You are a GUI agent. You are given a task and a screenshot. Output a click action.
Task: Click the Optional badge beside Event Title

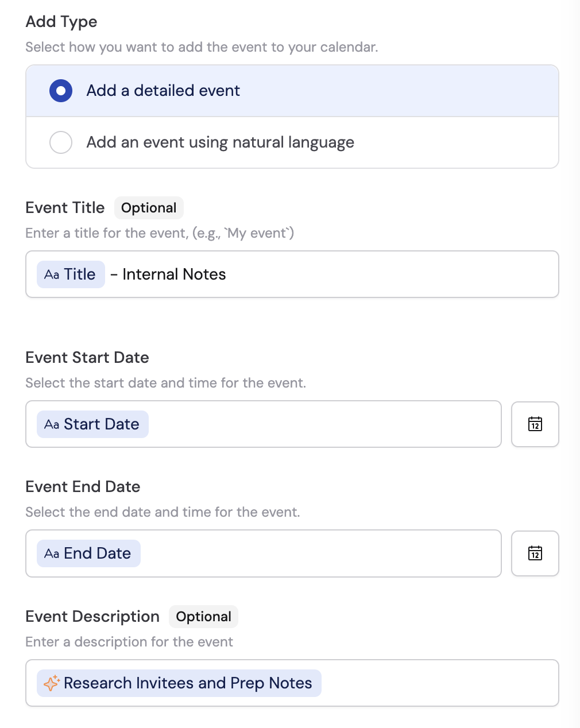pos(149,207)
